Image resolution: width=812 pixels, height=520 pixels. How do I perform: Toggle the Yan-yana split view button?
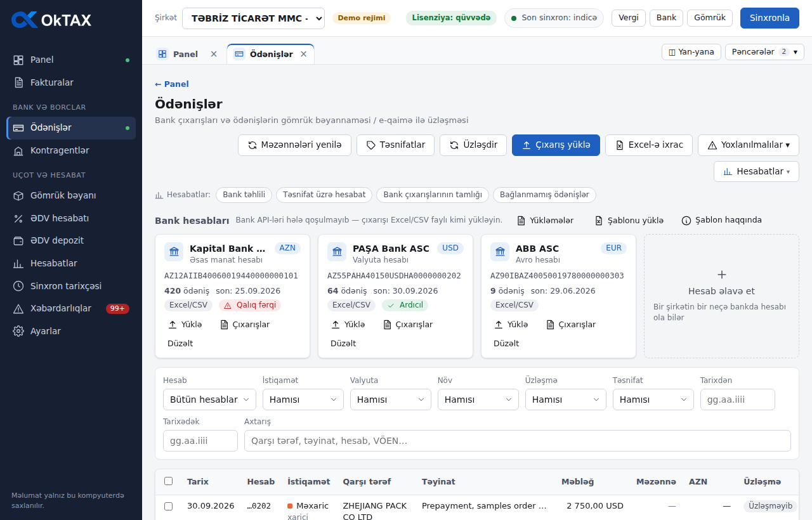(691, 52)
